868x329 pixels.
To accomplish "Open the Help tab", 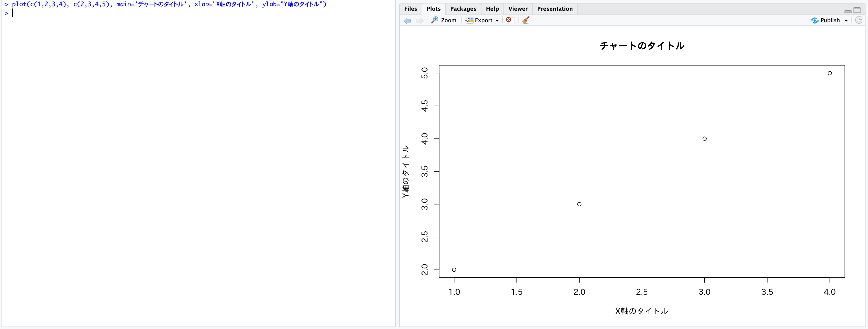I will tap(492, 9).
